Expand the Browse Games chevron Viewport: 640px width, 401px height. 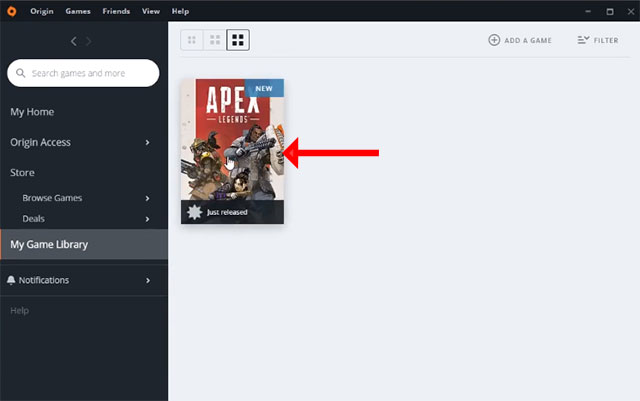147,198
